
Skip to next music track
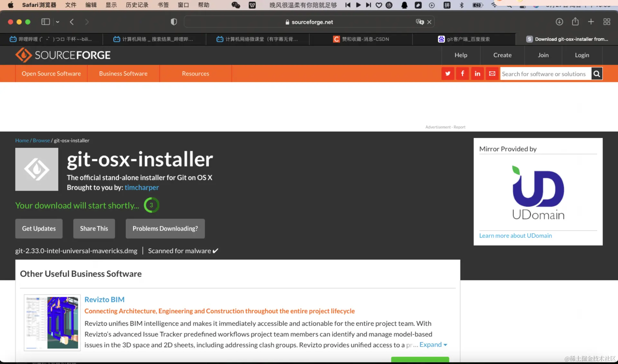click(369, 5)
